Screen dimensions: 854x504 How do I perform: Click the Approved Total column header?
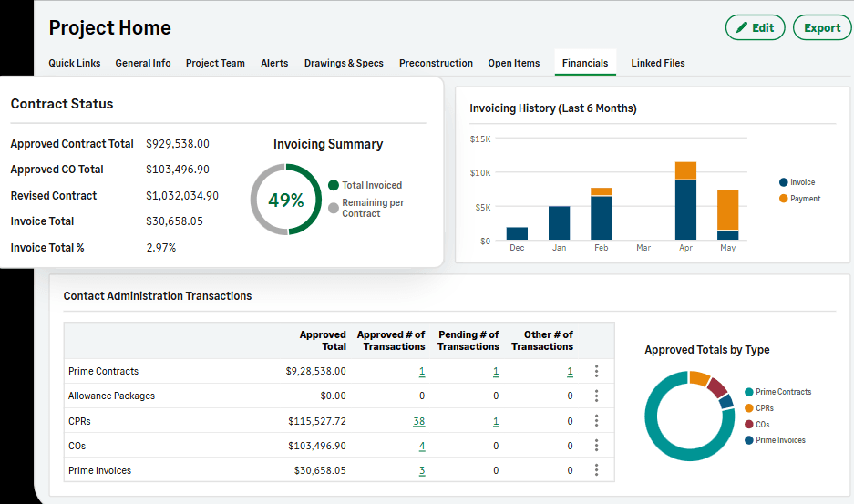coord(323,341)
